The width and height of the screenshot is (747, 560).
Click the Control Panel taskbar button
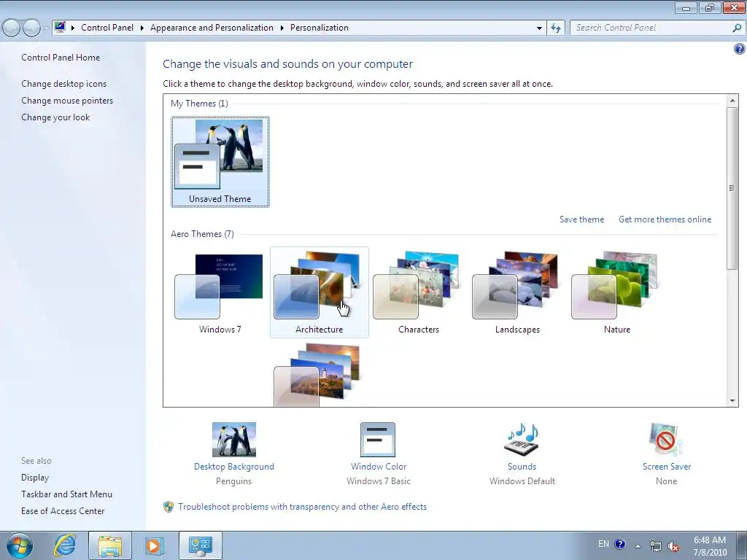coord(200,545)
